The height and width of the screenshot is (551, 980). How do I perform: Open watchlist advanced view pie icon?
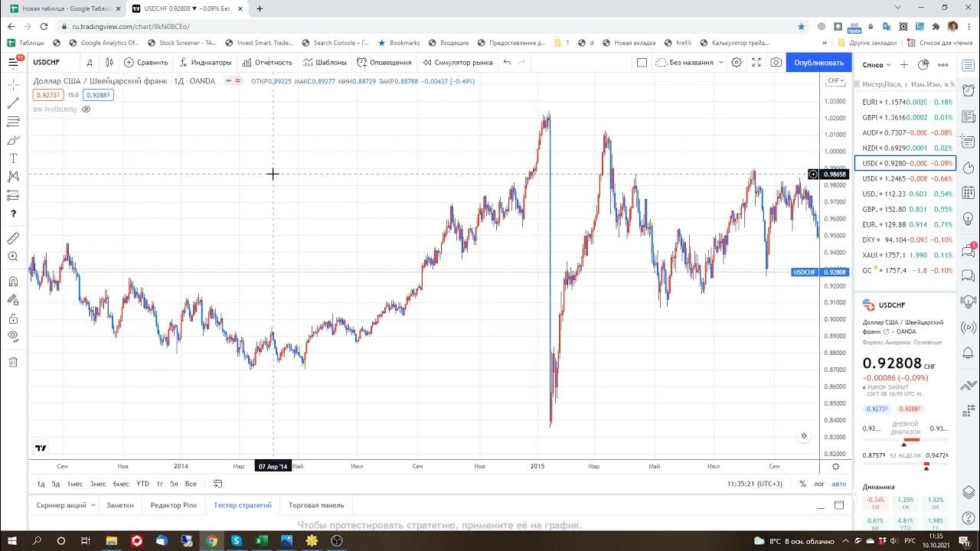923,65
